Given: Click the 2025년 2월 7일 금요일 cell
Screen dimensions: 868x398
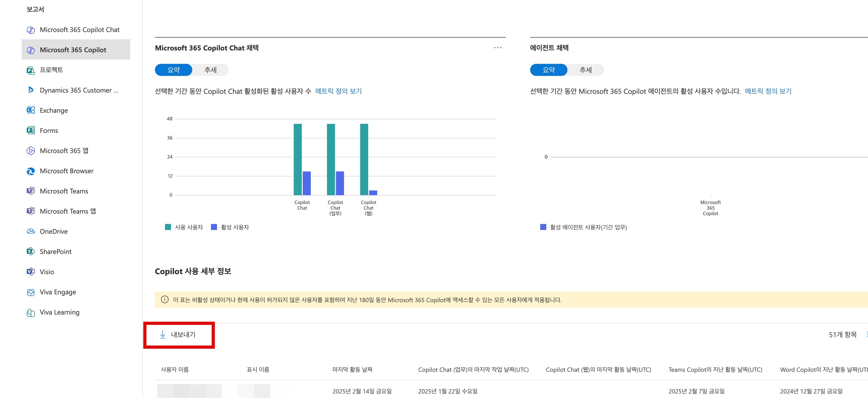Looking at the screenshot, I should coord(696,391).
